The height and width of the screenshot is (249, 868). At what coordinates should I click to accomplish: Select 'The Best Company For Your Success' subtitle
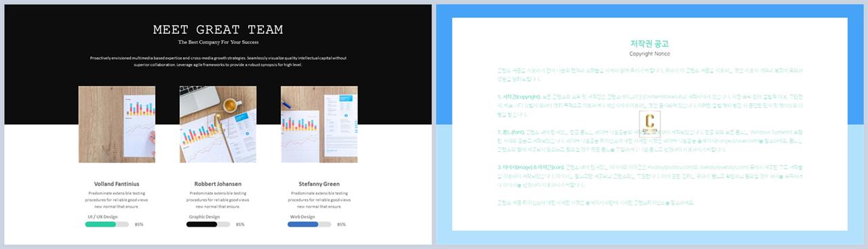click(x=218, y=42)
